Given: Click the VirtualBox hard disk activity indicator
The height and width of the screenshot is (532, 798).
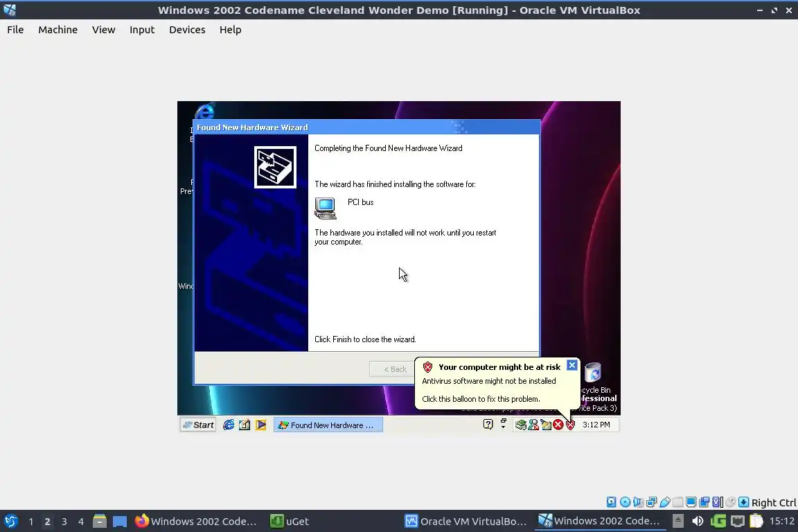Looking at the screenshot, I should click(x=612, y=502).
